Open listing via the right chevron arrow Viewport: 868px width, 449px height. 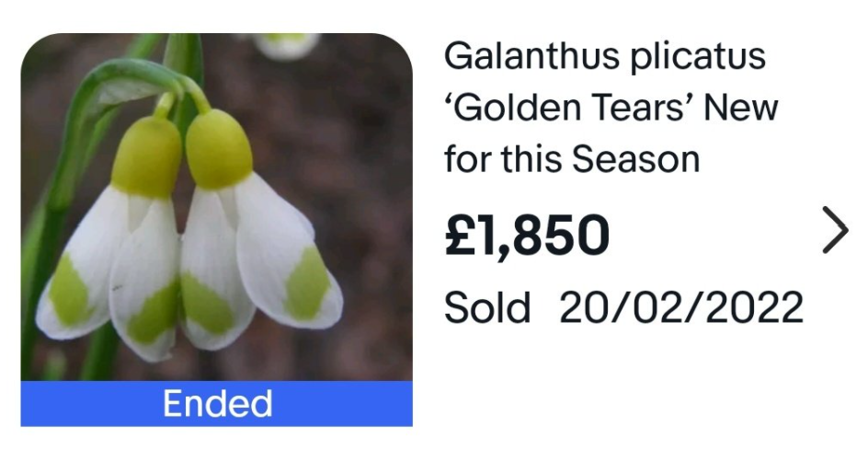coord(834,231)
